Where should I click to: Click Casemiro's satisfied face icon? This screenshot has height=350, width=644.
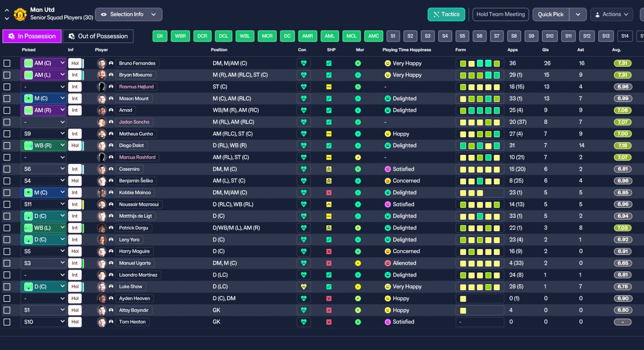click(387, 169)
